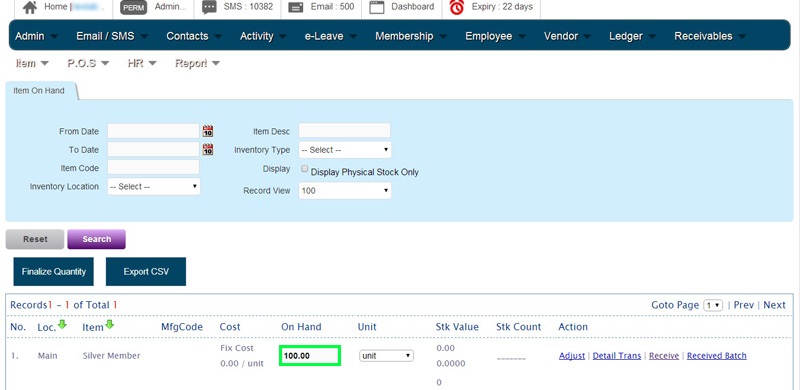The width and height of the screenshot is (800, 390).
Task: Open the To Date calendar picker
Action: coord(208,150)
